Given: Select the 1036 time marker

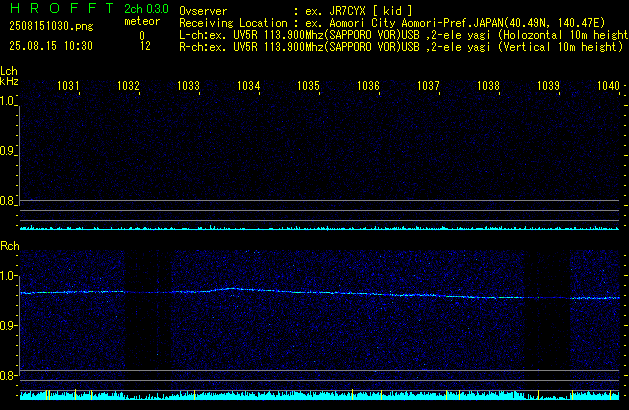Looking at the screenshot, I should 368,86.
